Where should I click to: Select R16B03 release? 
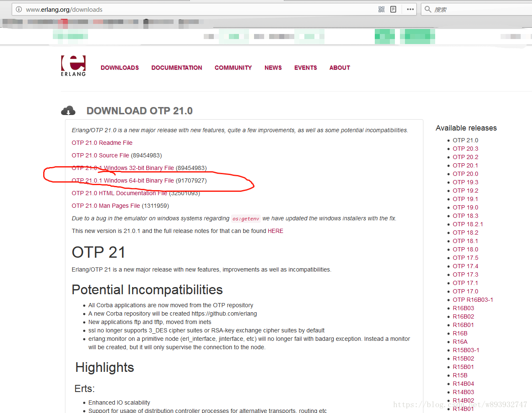pyautogui.click(x=463, y=308)
